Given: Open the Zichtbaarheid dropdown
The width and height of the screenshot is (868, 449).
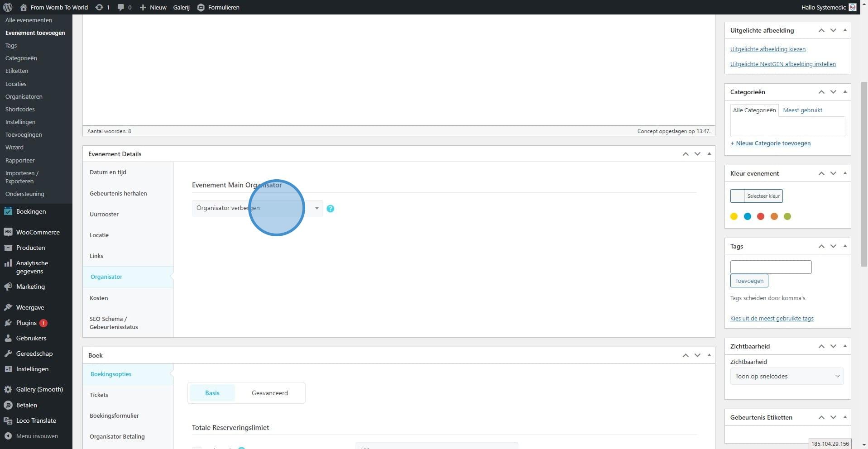Looking at the screenshot, I should pos(786,376).
